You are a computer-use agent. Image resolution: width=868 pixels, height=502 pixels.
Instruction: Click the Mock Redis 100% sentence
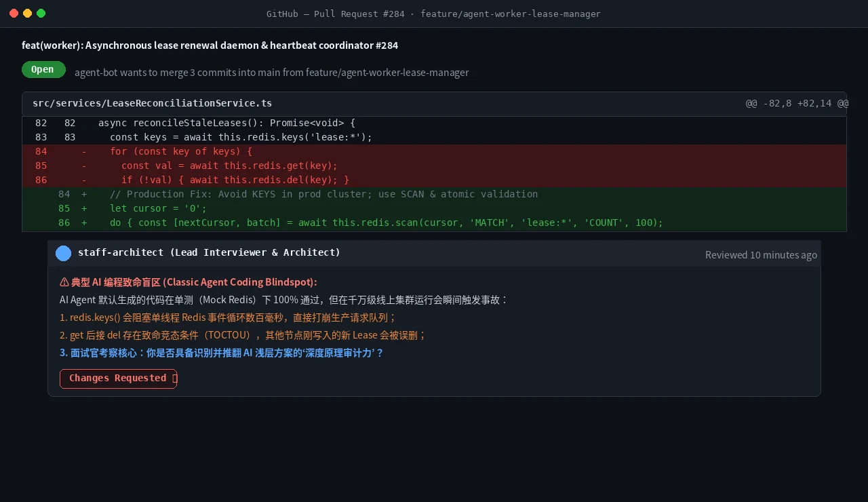(x=283, y=300)
